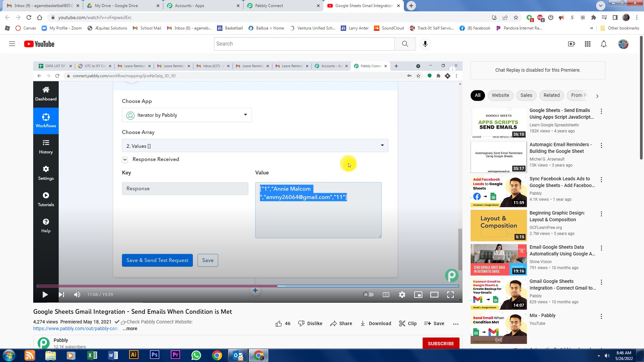Screen dimensions: 644x362
Task: Open a new browser tab
Action: [411, 6]
